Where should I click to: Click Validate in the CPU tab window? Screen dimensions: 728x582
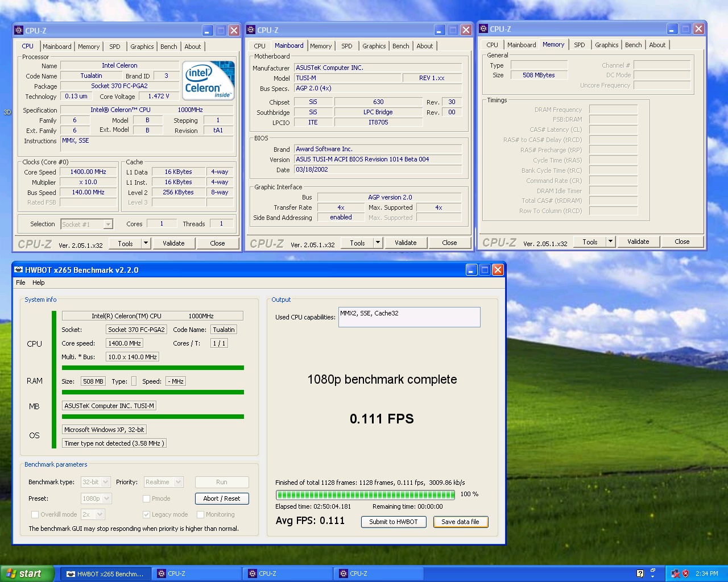pos(173,243)
